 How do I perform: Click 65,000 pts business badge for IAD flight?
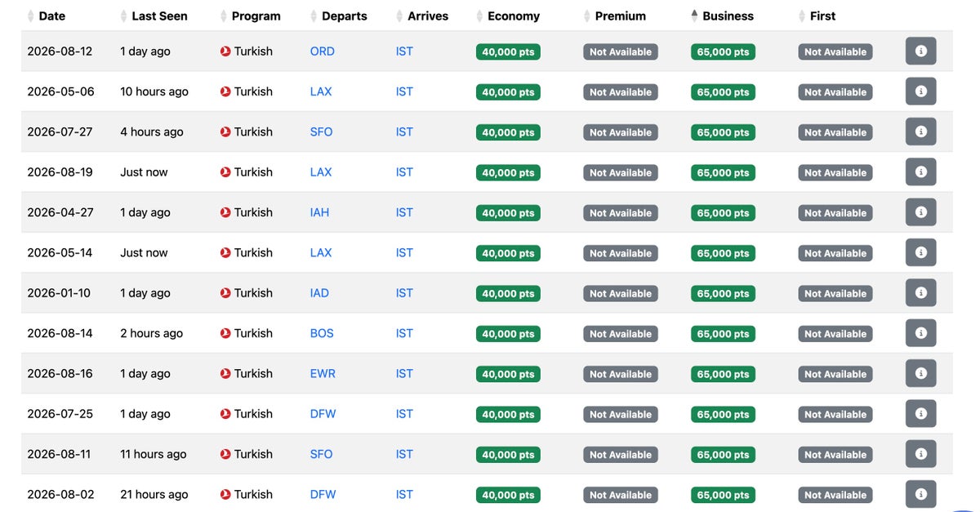click(723, 293)
